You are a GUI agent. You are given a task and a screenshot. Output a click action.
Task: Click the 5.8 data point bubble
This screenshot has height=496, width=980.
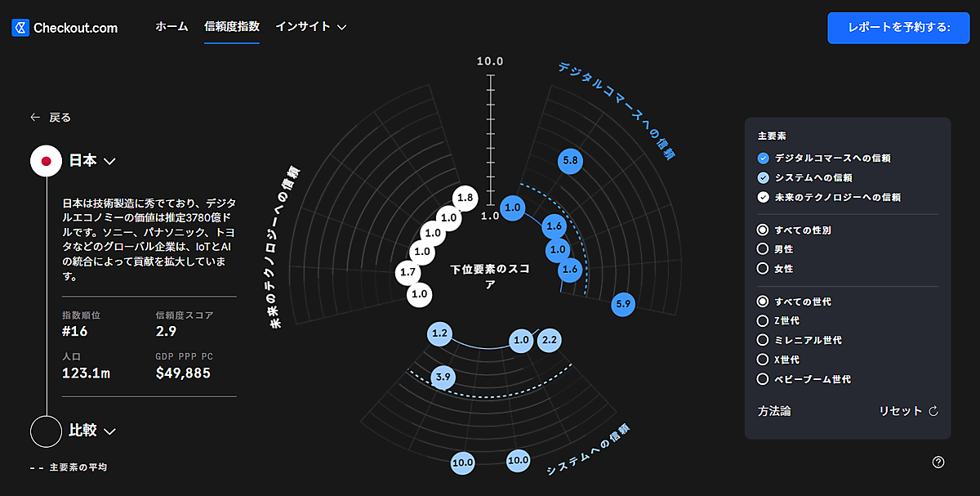pos(570,161)
